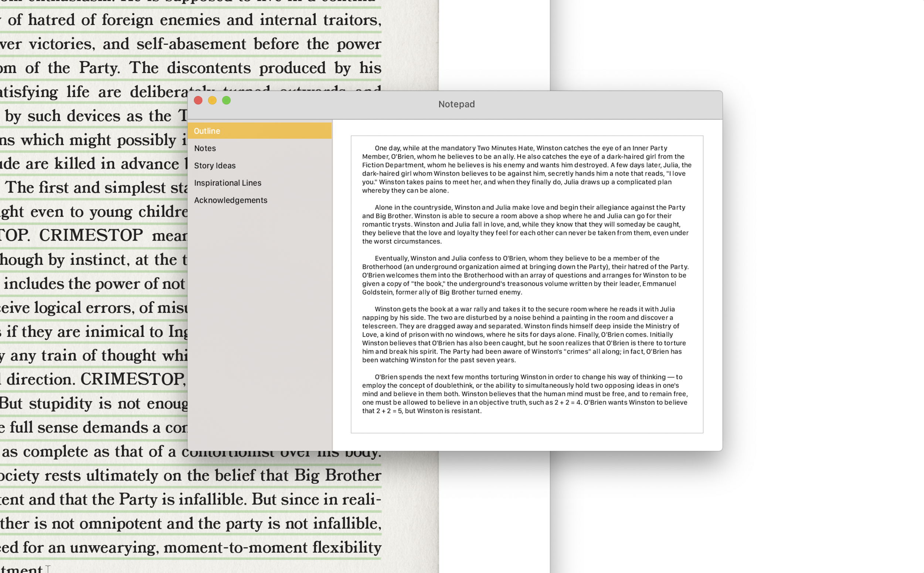The width and height of the screenshot is (924, 573).
Task: Select Inspirational Lines in the sidebar
Action: [259, 183]
